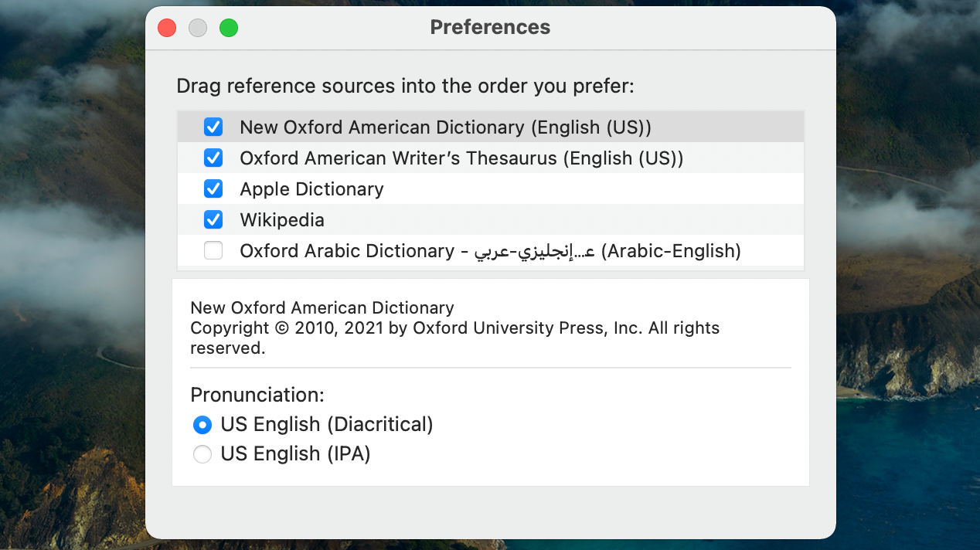The image size is (980, 550).
Task: Click the gray minimize window button
Action: [x=198, y=29]
